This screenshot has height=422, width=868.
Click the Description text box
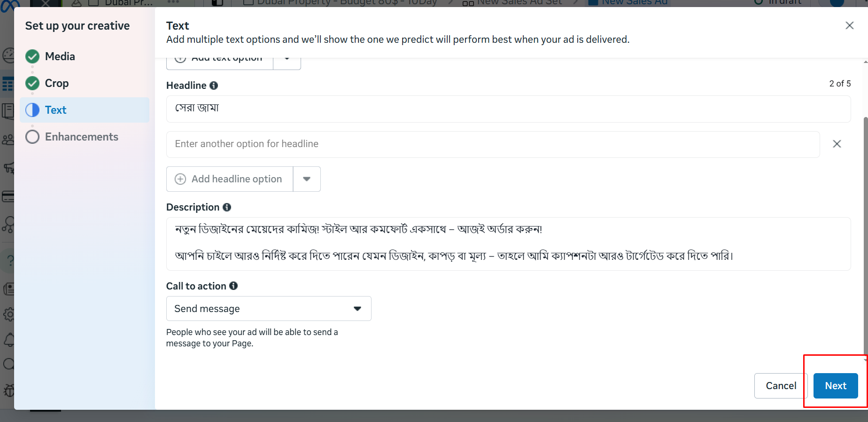click(x=508, y=243)
